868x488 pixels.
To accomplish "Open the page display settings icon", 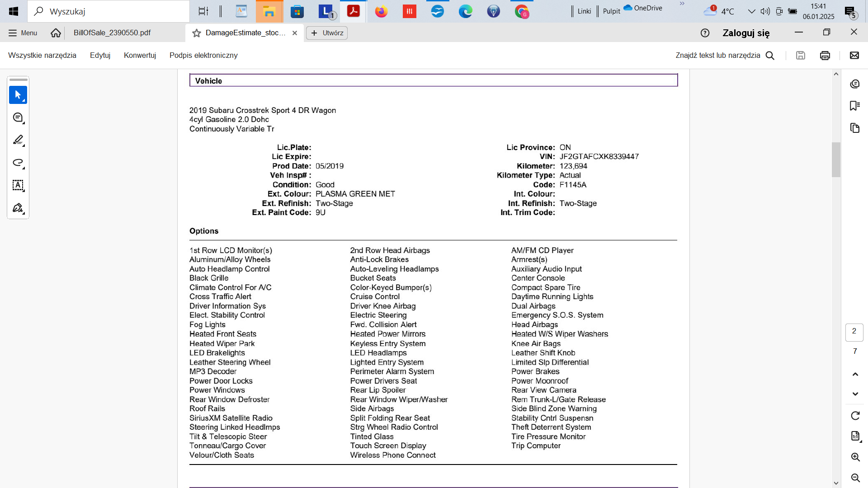I will (x=855, y=436).
